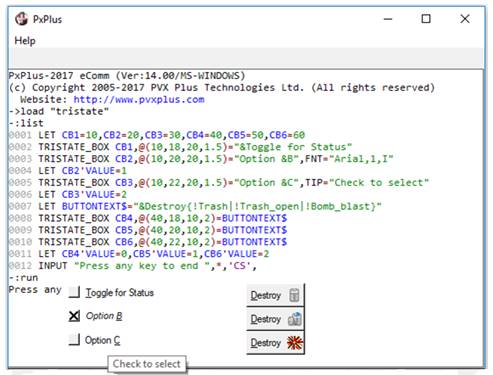Click the PxPlus application icon in title bar

pyautogui.click(x=21, y=19)
